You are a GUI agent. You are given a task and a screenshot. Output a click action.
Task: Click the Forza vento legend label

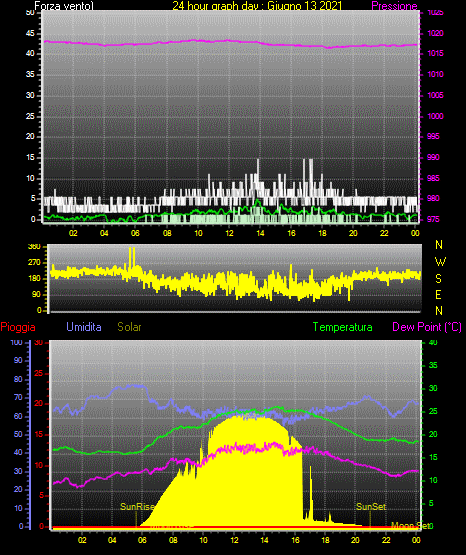[64, 6]
